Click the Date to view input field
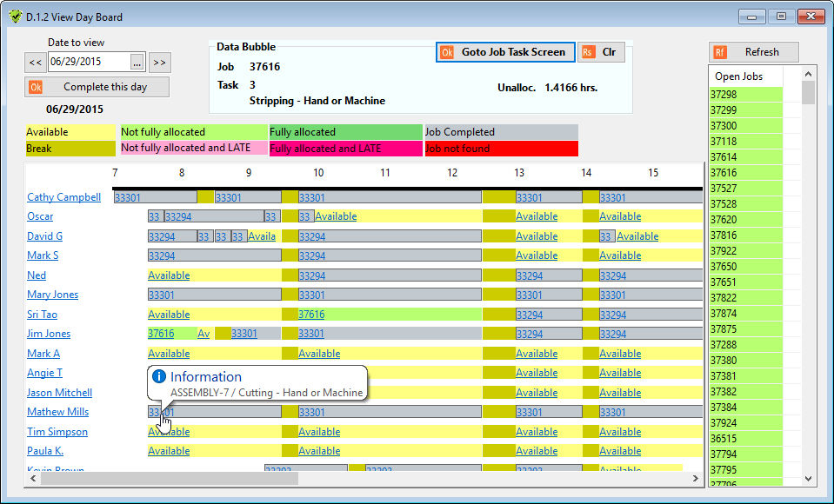 pyautogui.click(x=90, y=62)
